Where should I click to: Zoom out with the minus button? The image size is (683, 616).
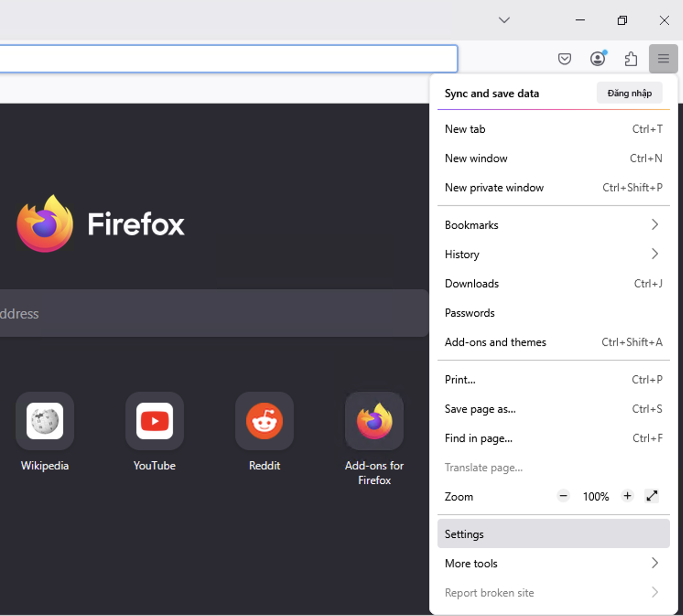pyautogui.click(x=564, y=496)
